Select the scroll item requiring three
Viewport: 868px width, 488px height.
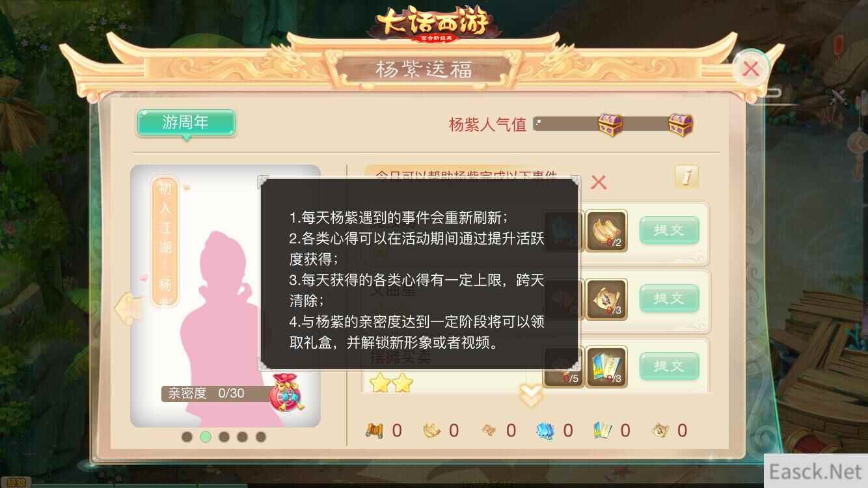[606, 299]
